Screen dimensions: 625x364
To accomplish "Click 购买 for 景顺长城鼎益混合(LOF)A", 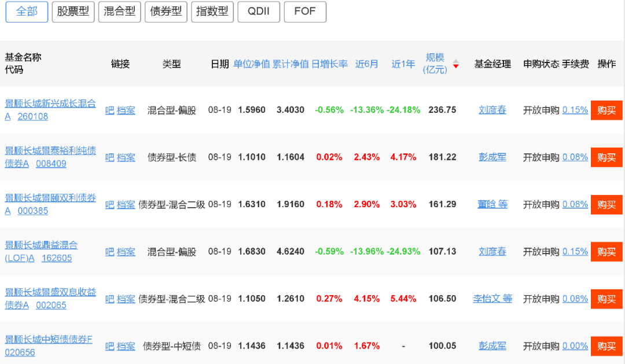I will tap(606, 251).
